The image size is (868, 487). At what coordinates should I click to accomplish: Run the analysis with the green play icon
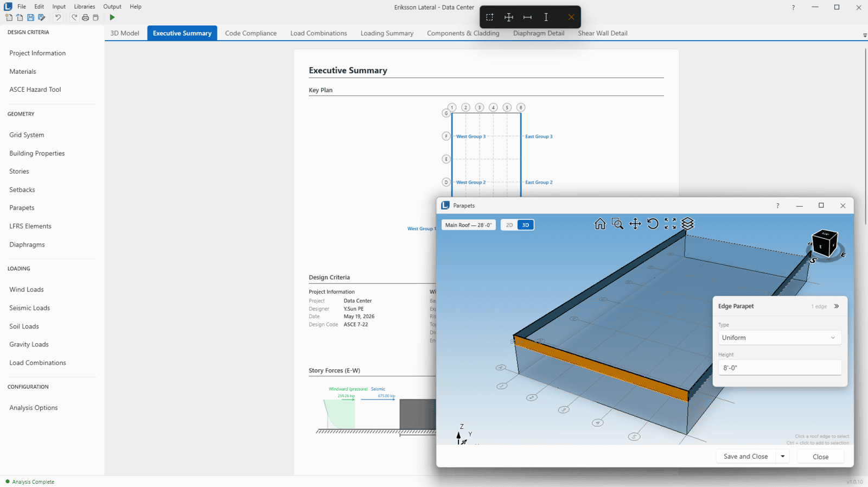112,17
